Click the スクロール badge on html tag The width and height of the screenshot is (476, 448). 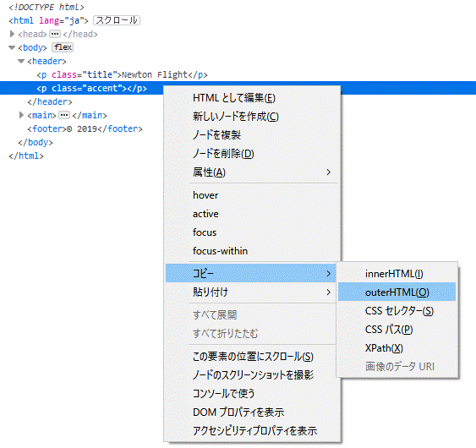[117, 20]
